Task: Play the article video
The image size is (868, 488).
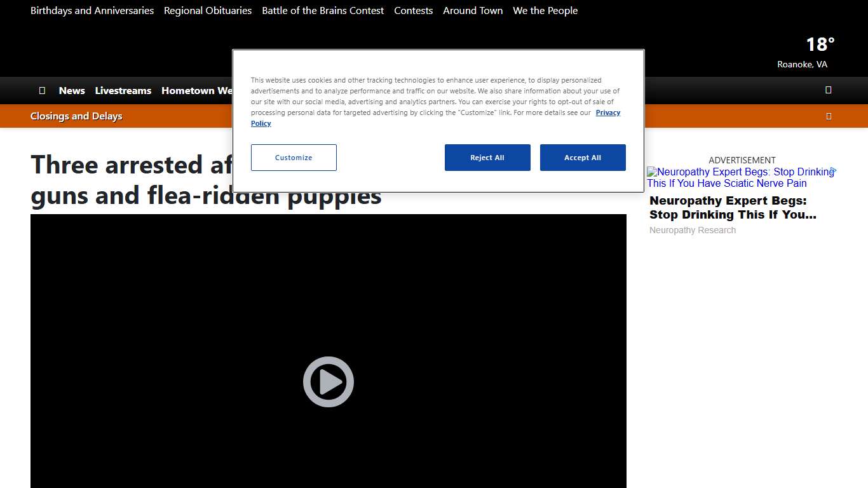Action: [x=328, y=382]
